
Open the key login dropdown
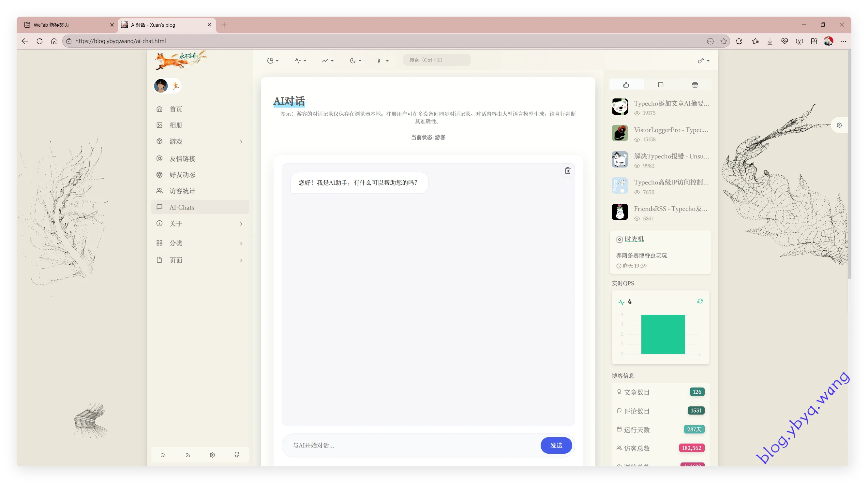[704, 61]
